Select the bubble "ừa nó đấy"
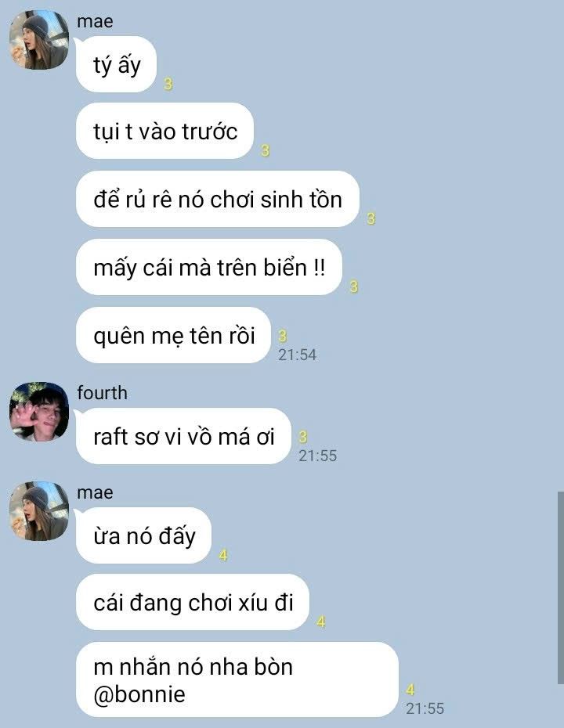 point(143,535)
